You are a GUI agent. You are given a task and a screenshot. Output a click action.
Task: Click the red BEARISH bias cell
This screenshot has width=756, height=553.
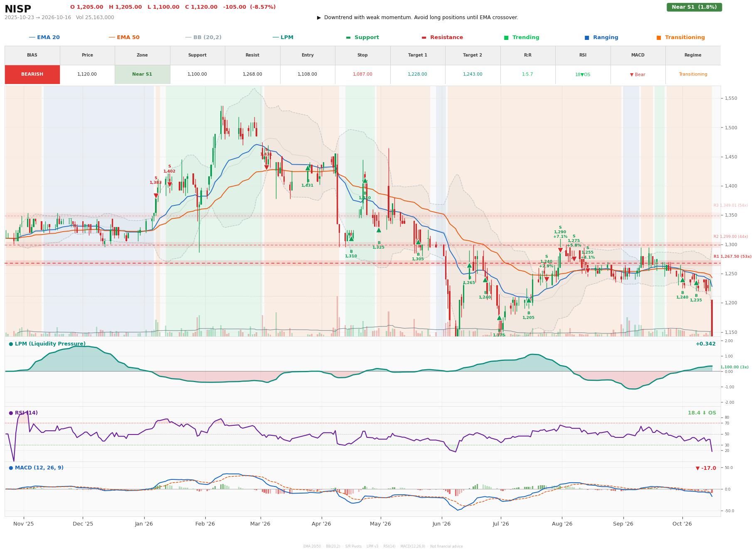tap(32, 74)
